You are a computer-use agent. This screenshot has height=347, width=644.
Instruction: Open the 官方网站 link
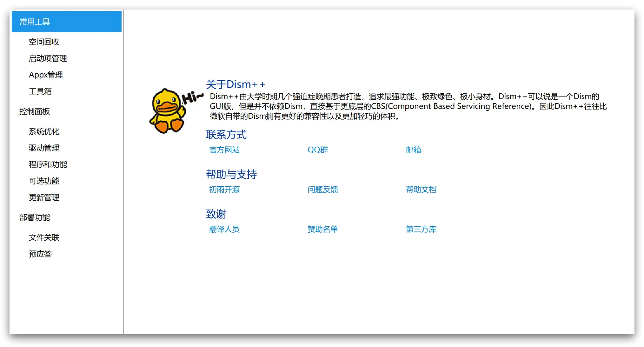(x=224, y=150)
